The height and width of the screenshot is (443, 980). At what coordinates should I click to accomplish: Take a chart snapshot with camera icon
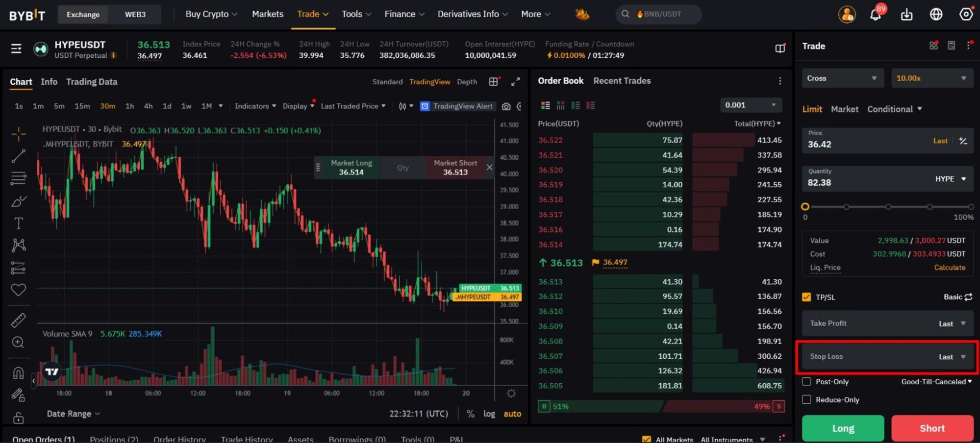click(506, 106)
